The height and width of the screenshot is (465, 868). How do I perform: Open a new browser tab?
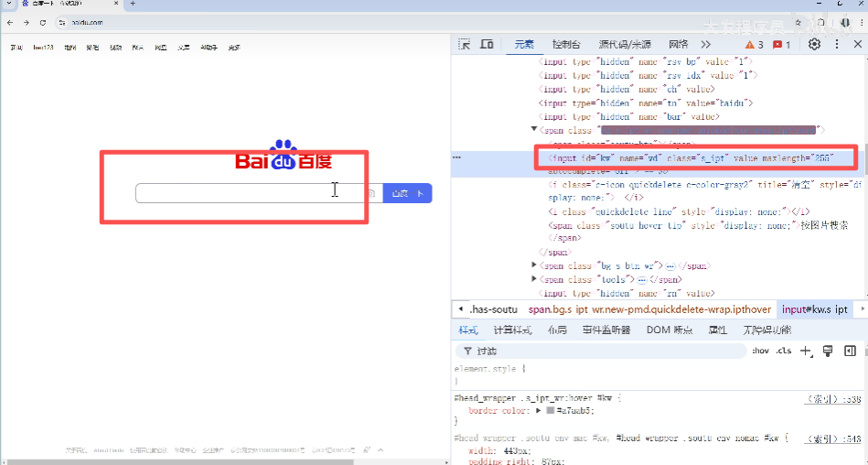tap(133, 4)
